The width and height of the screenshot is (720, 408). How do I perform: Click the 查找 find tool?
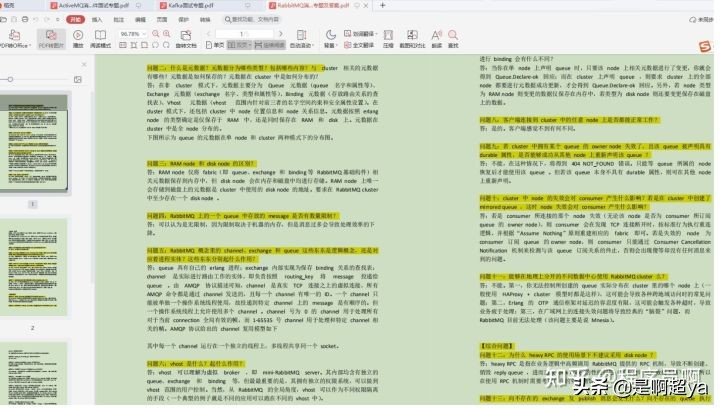point(453,39)
